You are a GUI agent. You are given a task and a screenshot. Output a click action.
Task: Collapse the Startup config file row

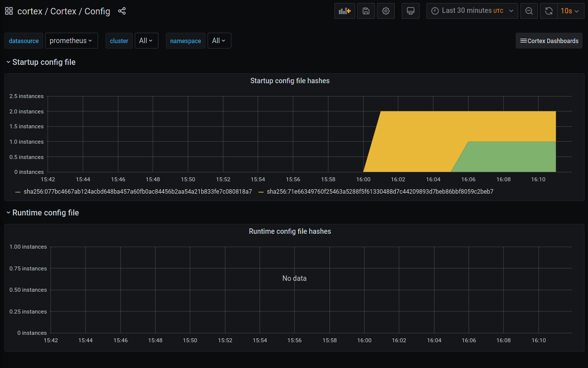(41, 62)
